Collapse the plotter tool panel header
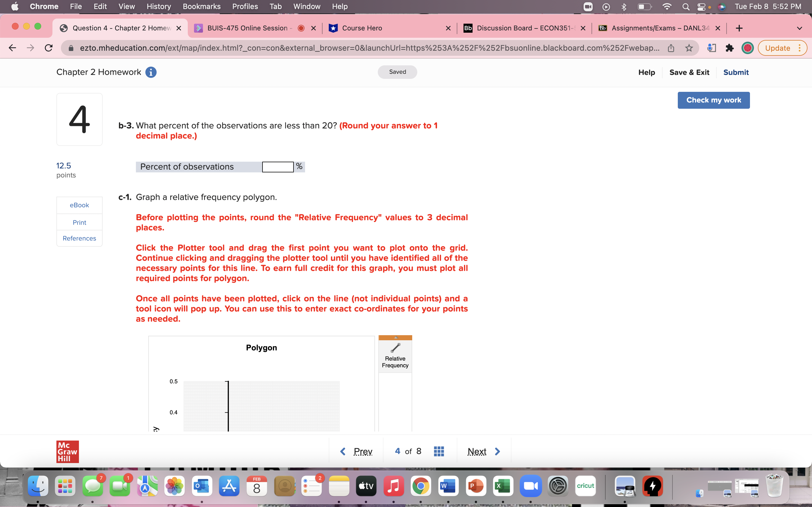Screen dimensions: 812x507 click(x=395, y=338)
